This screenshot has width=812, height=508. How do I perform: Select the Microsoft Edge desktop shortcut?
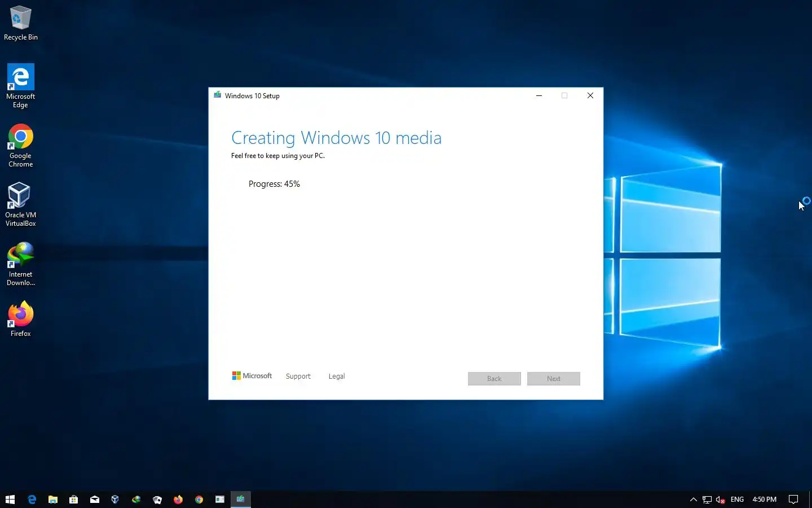pyautogui.click(x=21, y=86)
